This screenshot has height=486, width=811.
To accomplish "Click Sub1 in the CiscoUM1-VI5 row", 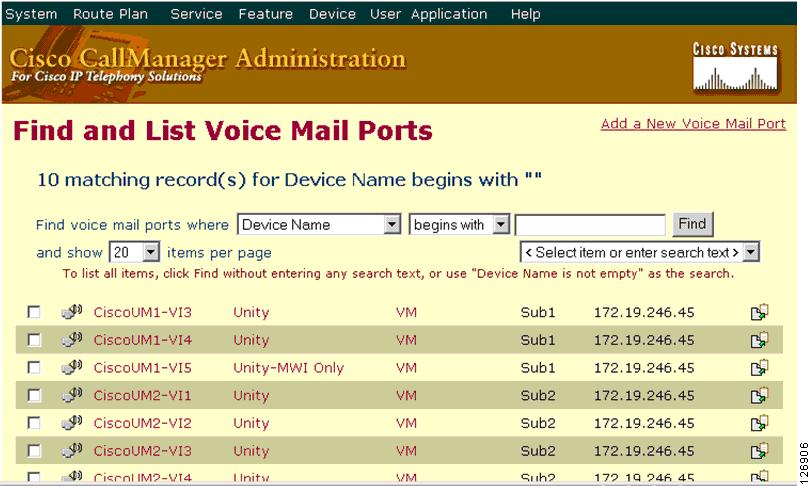I will [538, 368].
